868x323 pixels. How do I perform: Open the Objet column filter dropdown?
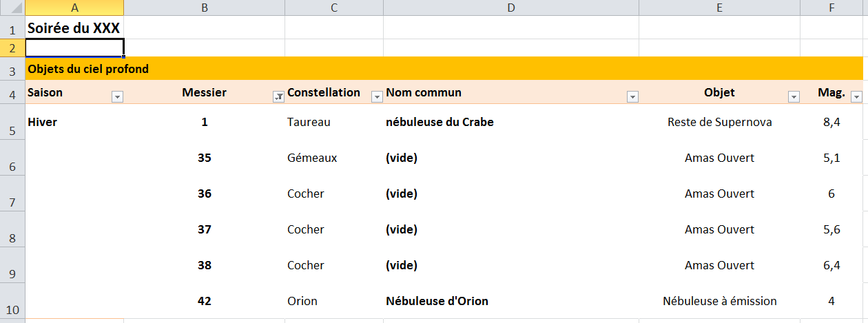794,97
